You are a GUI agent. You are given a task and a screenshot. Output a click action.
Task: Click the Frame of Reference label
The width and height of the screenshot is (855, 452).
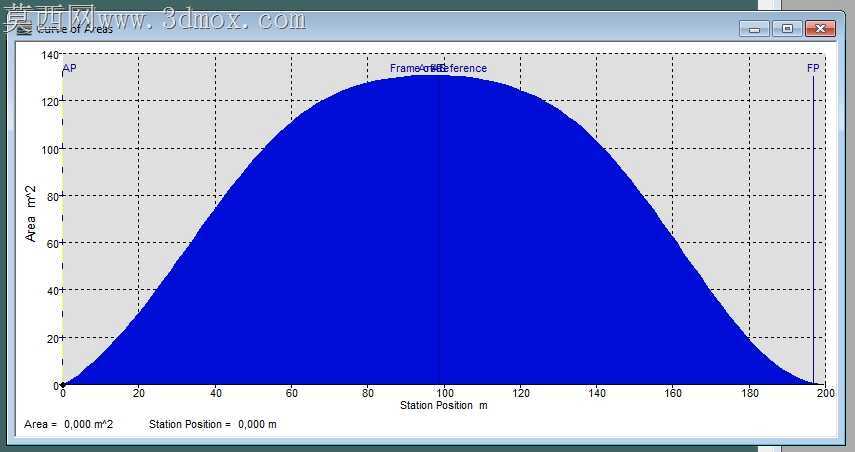438,68
